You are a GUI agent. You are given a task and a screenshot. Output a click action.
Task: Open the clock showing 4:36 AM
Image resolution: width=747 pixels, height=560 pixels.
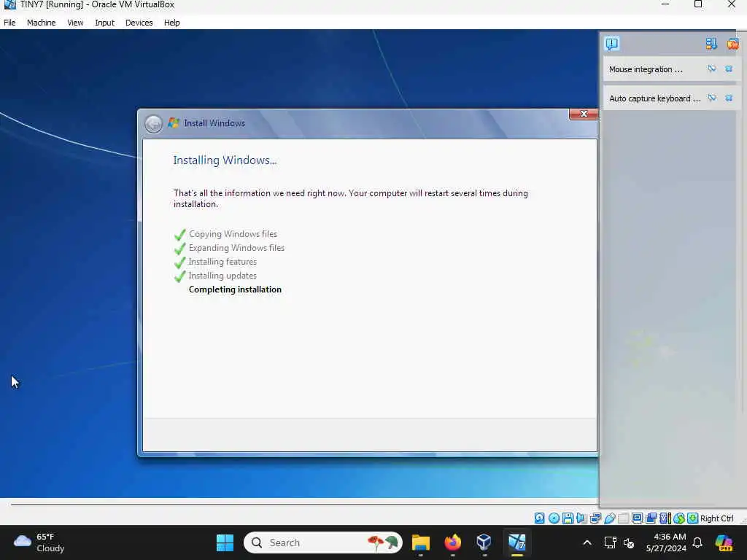point(666,542)
